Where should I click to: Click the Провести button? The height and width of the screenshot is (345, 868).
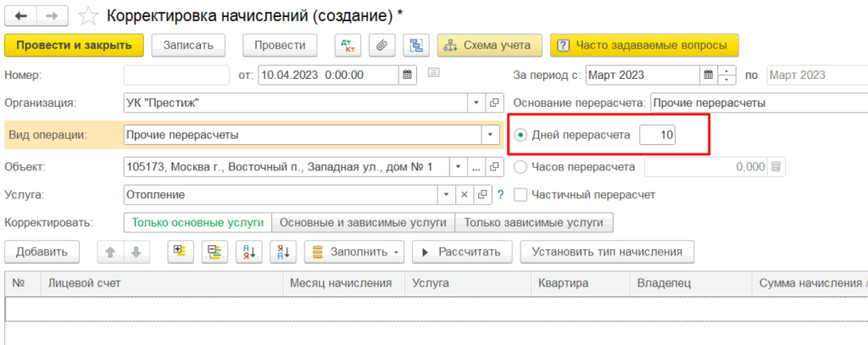click(280, 46)
